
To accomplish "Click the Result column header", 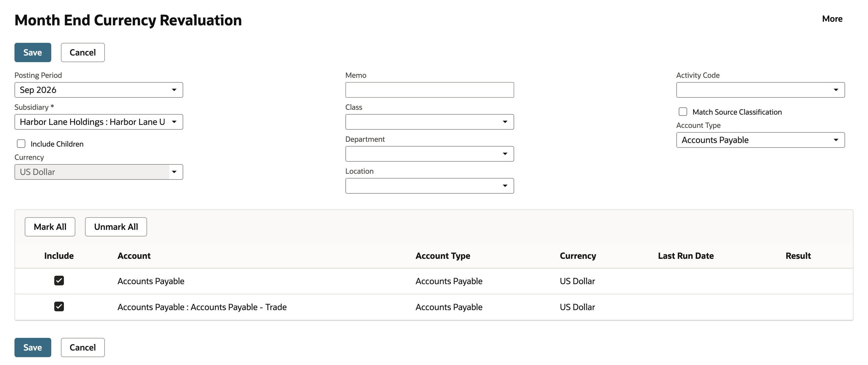I will (798, 256).
